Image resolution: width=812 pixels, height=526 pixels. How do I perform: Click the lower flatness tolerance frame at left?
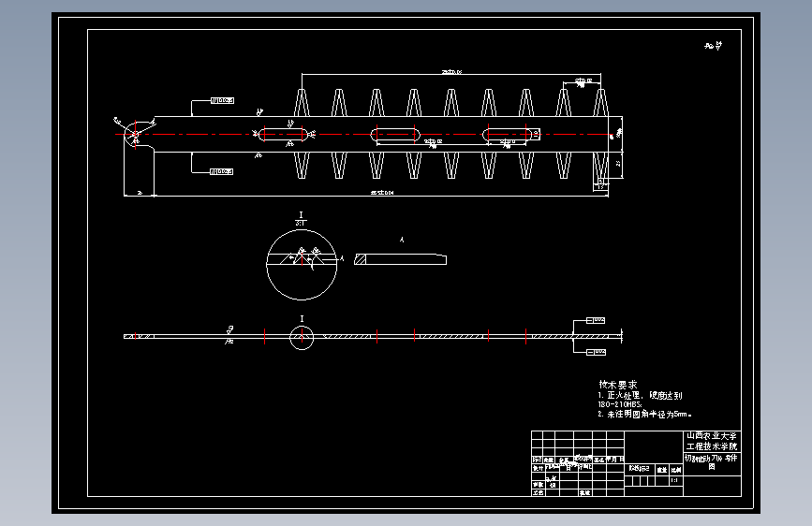[x=222, y=171]
